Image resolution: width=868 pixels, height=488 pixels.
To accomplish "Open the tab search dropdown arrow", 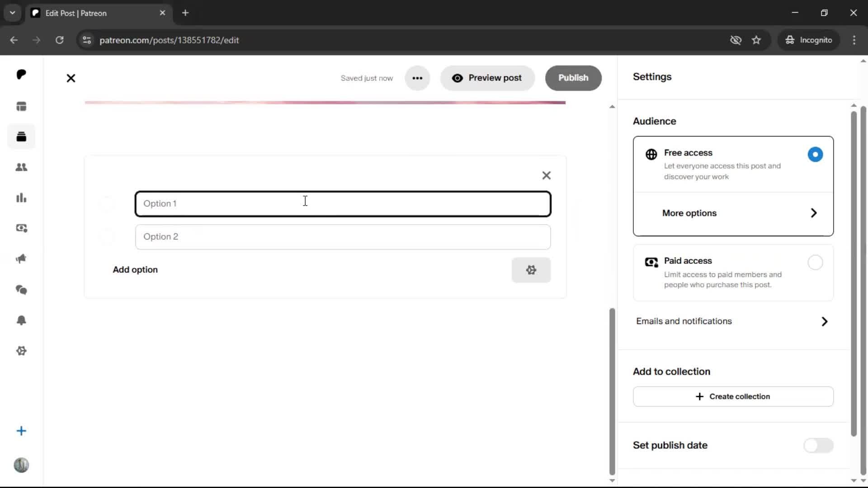I will (13, 13).
